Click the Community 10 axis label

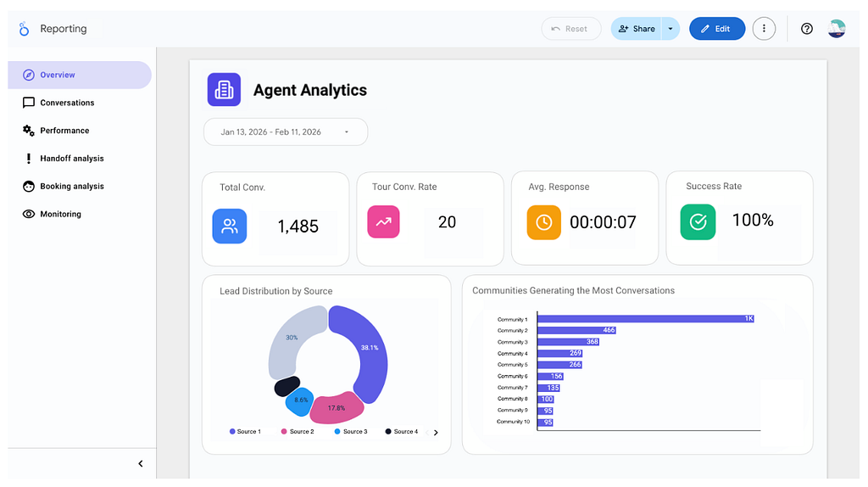click(513, 422)
